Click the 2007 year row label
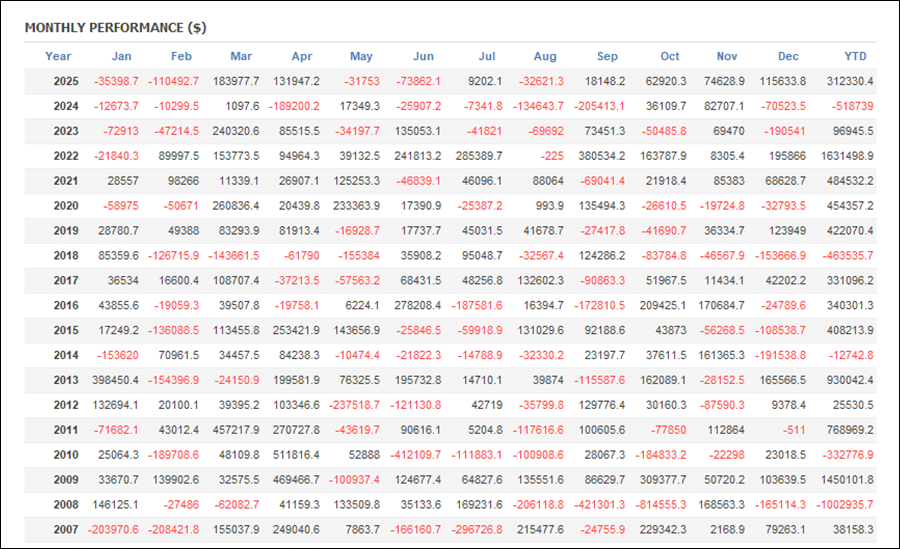The width and height of the screenshot is (900, 549). 66,530
